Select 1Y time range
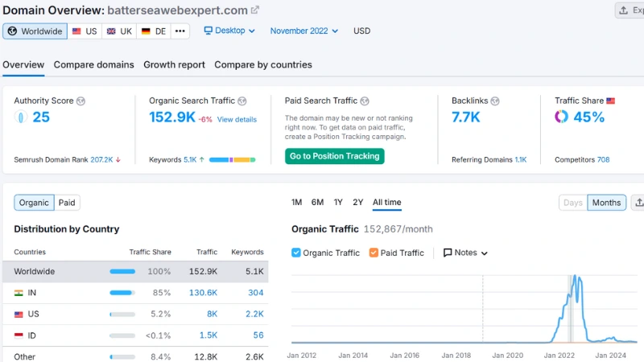The image size is (644, 362). pos(338,203)
